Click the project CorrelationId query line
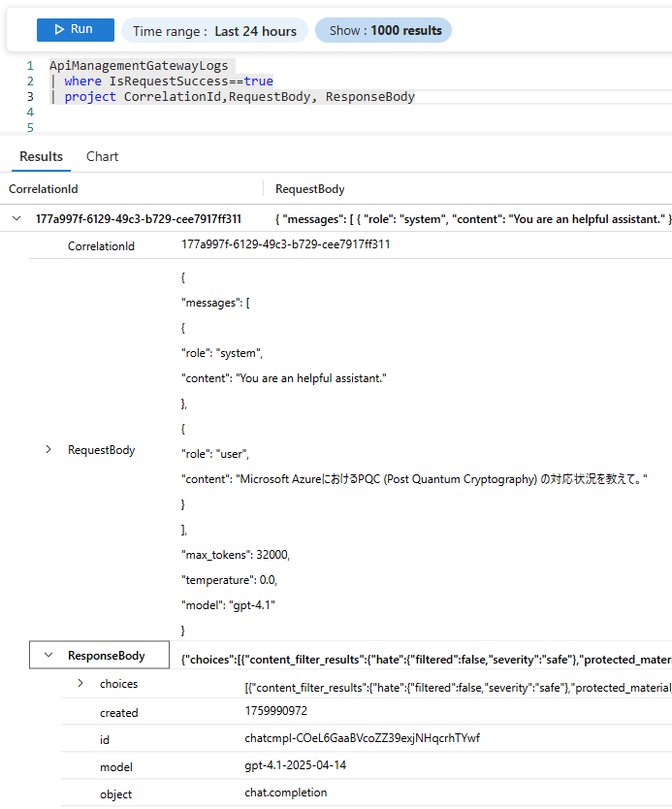The width and height of the screenshot is (672, 809). (239, 97)
